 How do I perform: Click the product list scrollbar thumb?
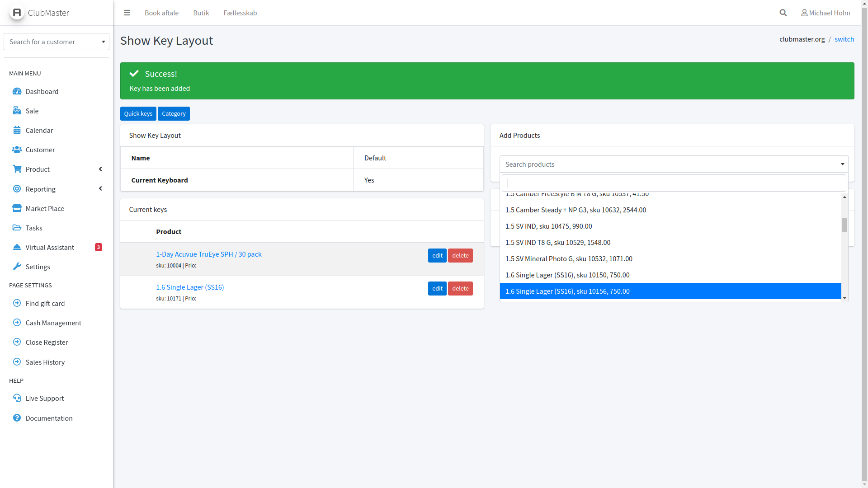844,225
